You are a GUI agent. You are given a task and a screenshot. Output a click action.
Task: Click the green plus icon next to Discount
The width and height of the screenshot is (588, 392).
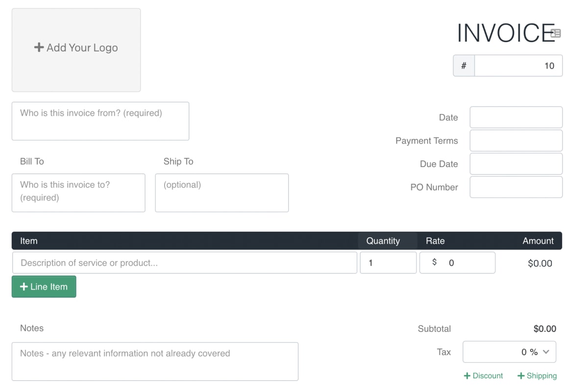[x=467, y=375]
